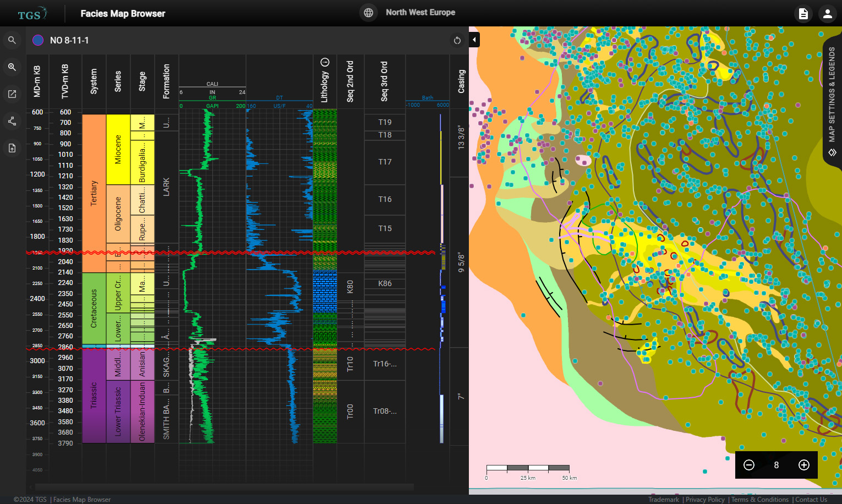Collapse the well log panel with the arrow
Image resolution: width=842 pixels, height=504 pixels.
point(474,40)
